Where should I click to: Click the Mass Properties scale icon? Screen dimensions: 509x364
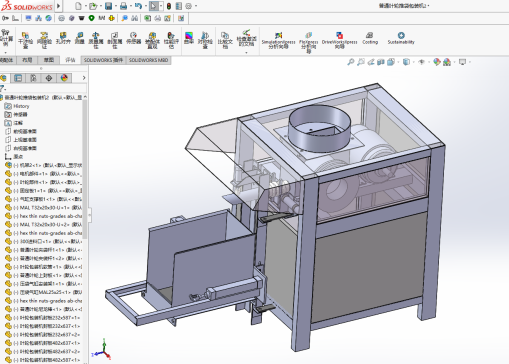pos(96,40)
